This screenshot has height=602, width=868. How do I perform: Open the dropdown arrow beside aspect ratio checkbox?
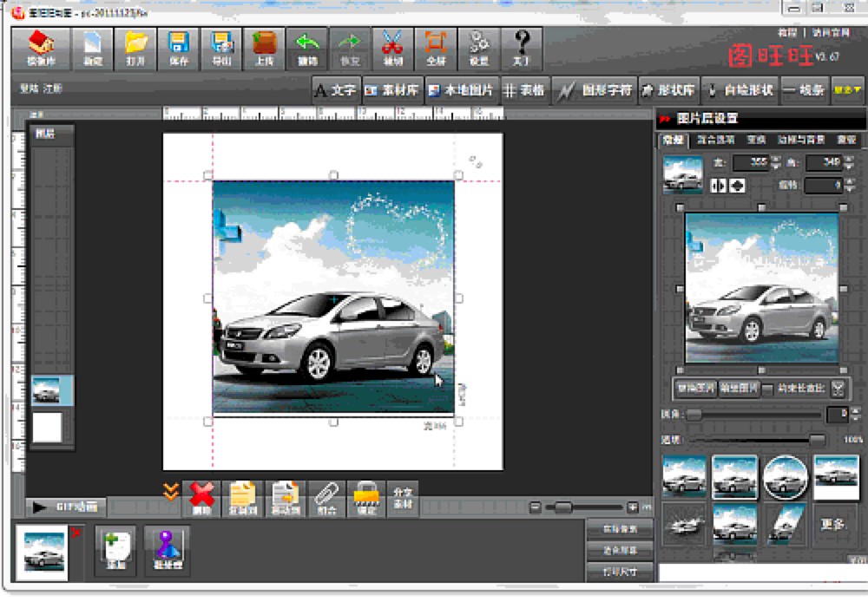838,389
